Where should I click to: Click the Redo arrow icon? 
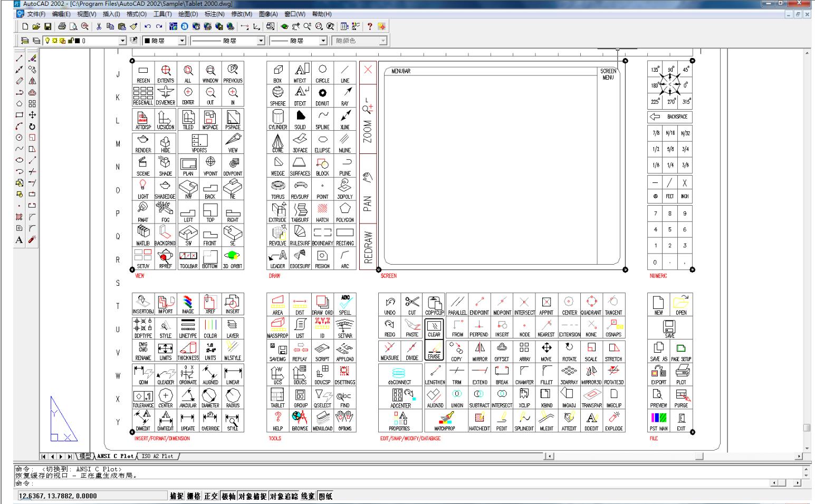pos(159,26)
